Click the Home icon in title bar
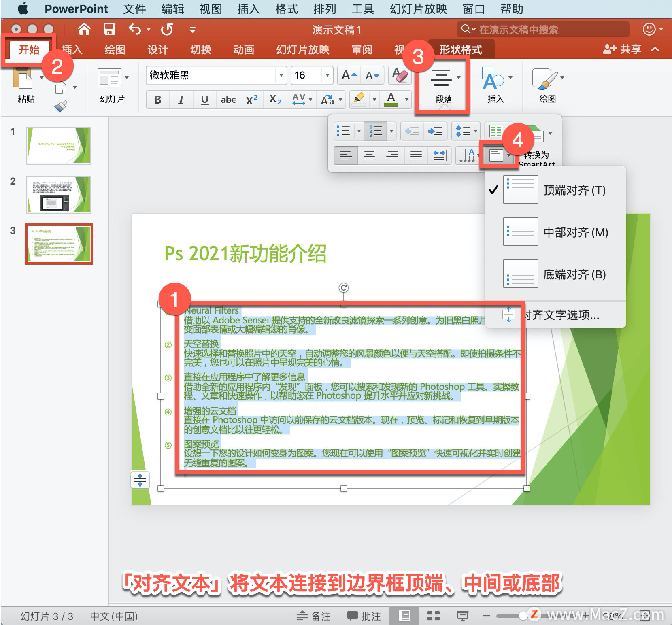The height and width of the screenshot is (625, 672). click(84, 29)
